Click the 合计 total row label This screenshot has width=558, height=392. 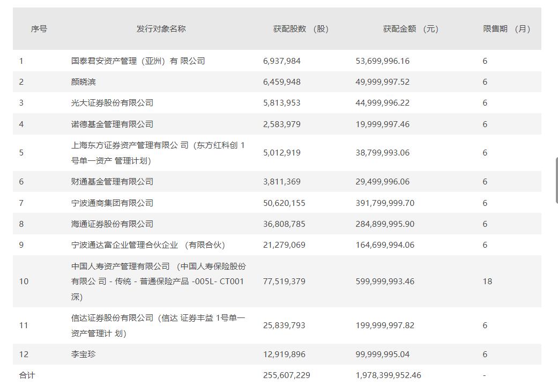point(27,375)
